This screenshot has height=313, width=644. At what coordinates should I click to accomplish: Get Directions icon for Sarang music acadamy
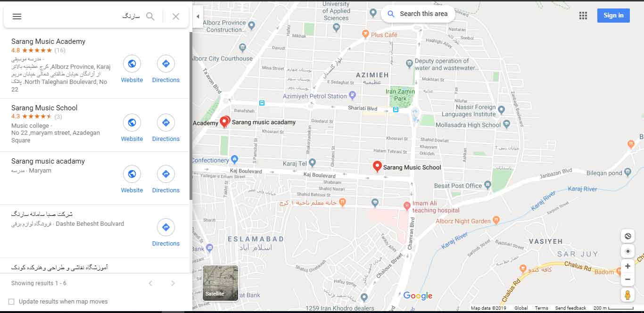coord(166,174)
